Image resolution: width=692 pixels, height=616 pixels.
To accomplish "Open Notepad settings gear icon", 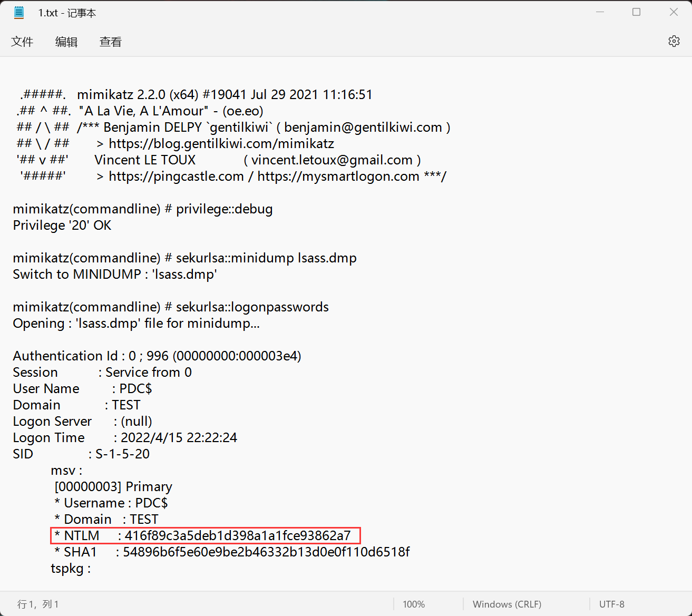I will [x=674, y=41].
